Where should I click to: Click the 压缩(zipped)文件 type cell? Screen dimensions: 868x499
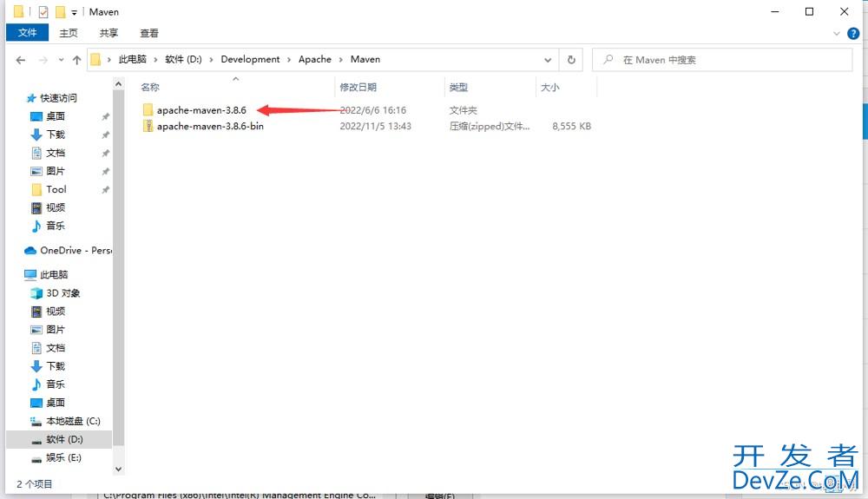pyautogui.click(x=490, y=126)
